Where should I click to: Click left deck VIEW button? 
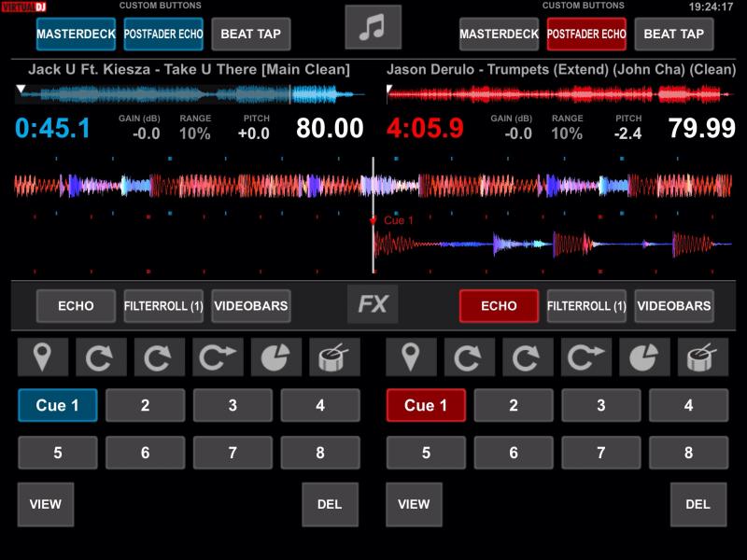46,504
